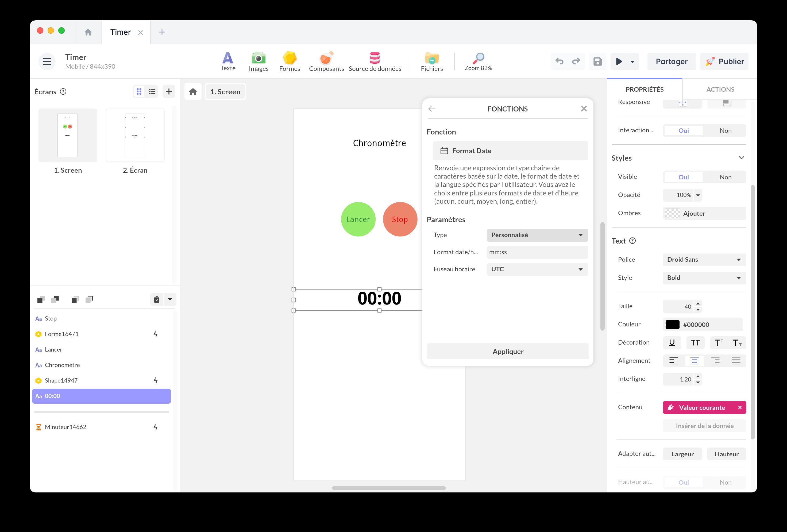Select the Minuteur14662 layer item

66,427
